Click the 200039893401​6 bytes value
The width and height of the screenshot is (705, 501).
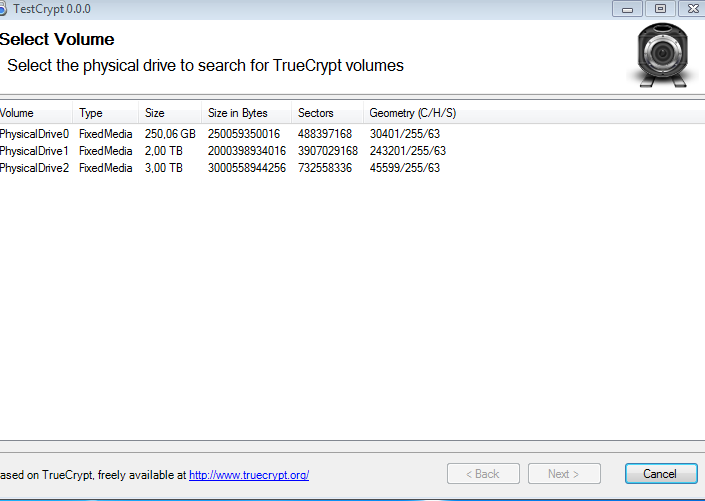pos(246,151)
